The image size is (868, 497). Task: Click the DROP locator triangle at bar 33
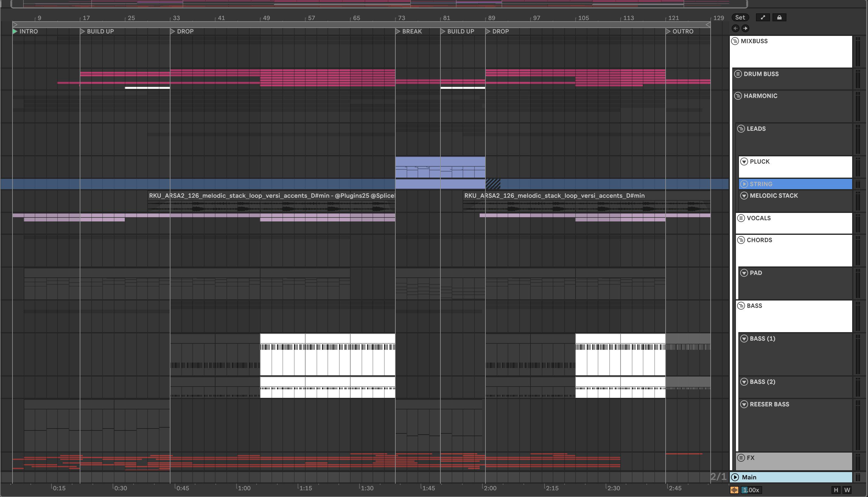coord(173,31)
